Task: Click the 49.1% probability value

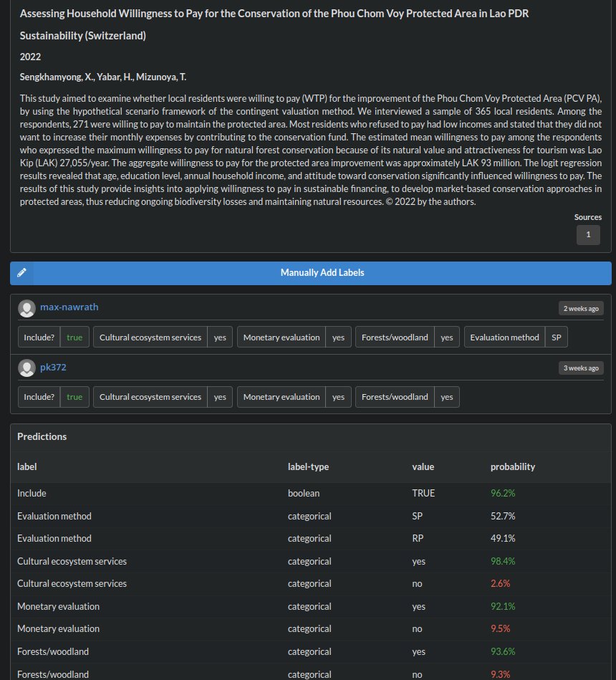Action: point(503,538)
